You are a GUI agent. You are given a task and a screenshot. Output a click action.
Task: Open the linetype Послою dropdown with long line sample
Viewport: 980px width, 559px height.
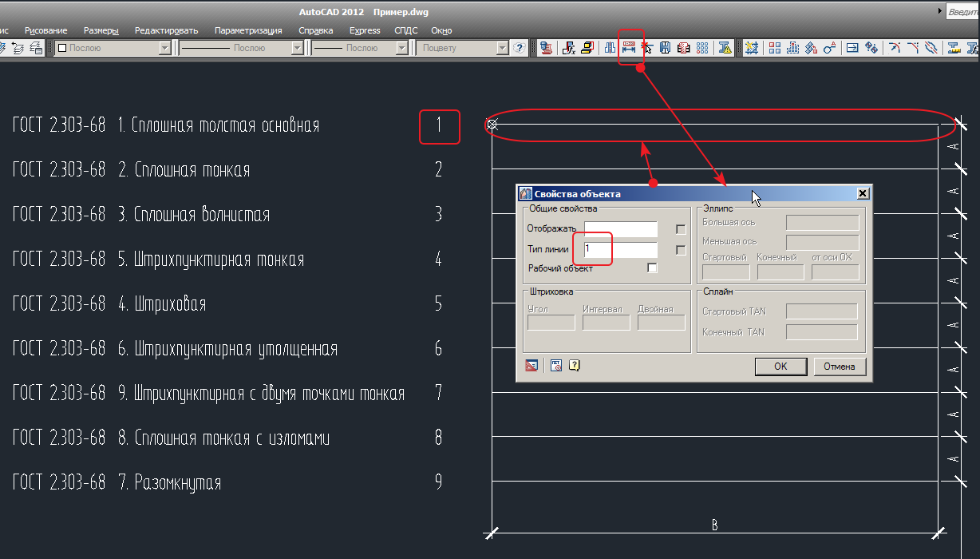(x=240, y=48)
